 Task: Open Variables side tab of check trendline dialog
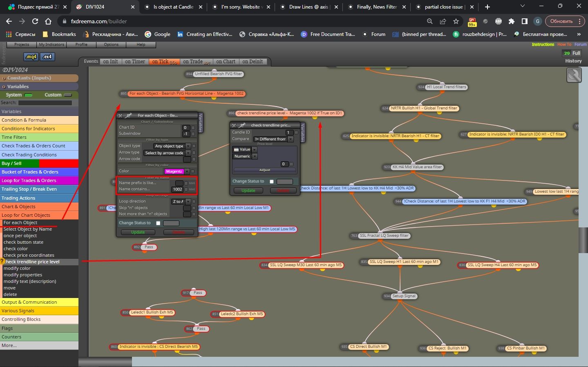click(302, 132)
